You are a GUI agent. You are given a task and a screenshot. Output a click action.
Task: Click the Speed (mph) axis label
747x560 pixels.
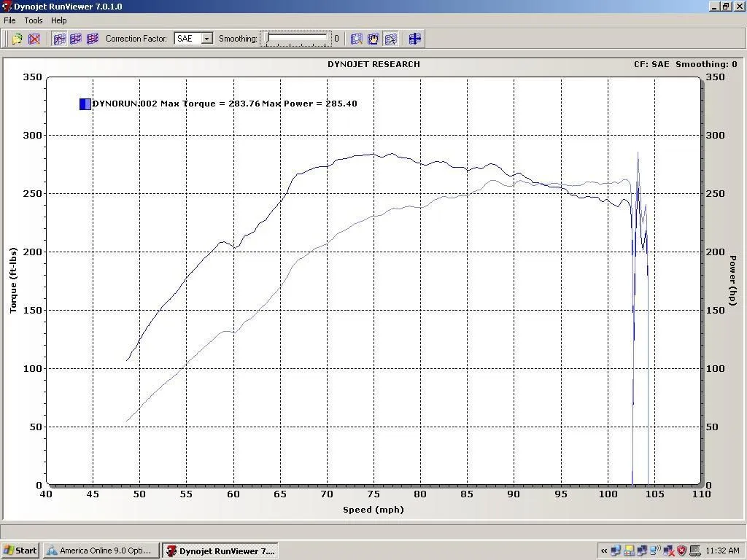pos(373,510)
